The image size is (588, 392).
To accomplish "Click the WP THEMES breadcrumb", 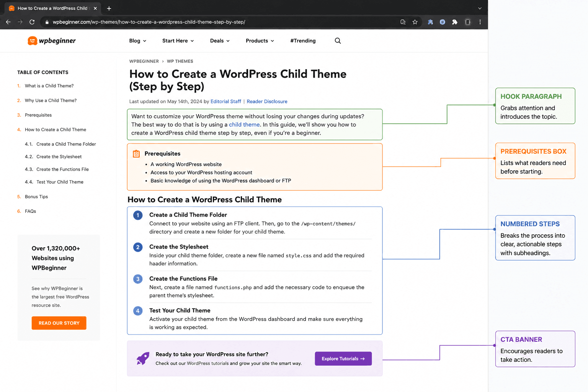I will tap(180, 61).
